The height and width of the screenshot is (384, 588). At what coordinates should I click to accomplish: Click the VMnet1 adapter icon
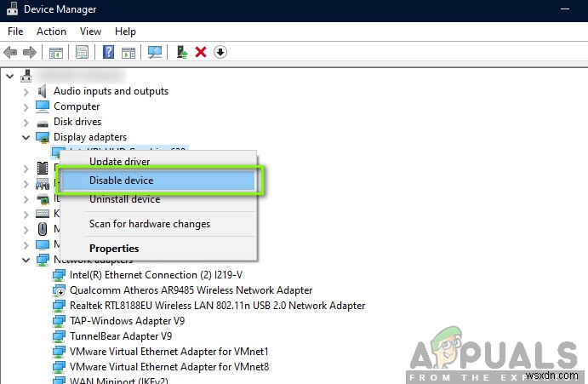click(x=59, y=352)
